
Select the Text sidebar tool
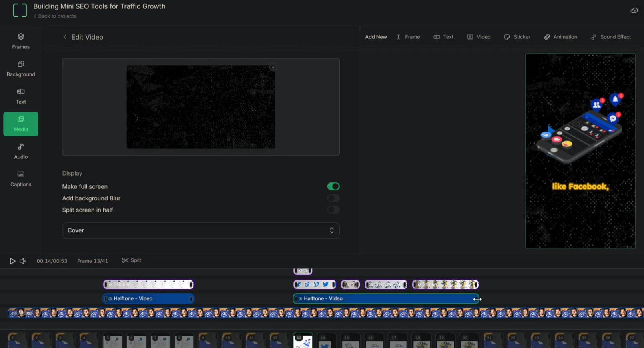[x=21, y=96]
